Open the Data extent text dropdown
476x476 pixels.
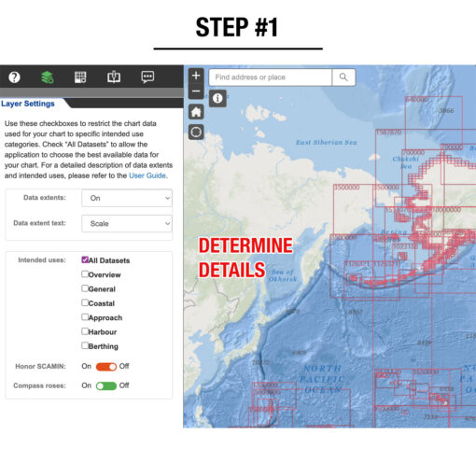click(127, 223)
